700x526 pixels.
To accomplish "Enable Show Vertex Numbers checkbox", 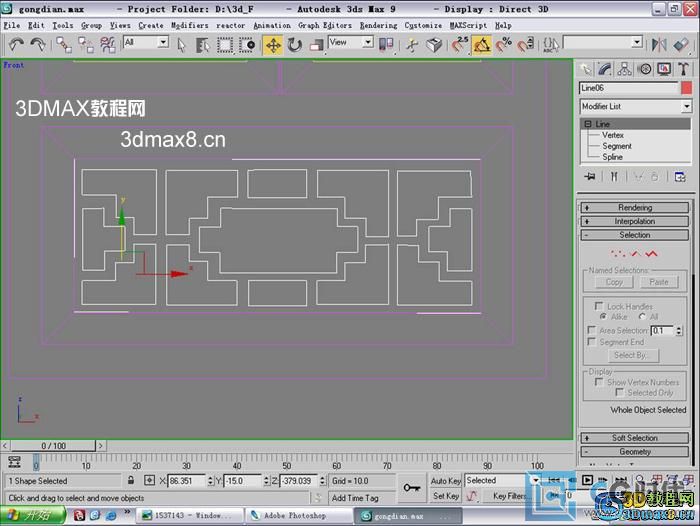I will [x=599, y=382].
